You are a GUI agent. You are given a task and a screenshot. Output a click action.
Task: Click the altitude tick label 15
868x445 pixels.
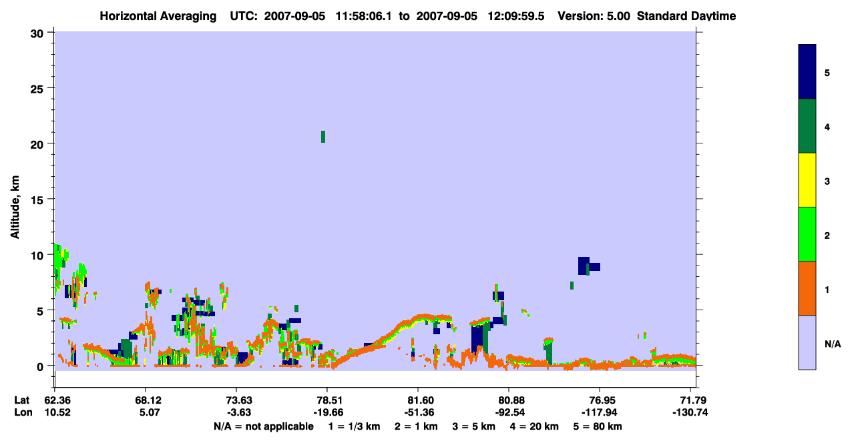[x=39, y=199]
